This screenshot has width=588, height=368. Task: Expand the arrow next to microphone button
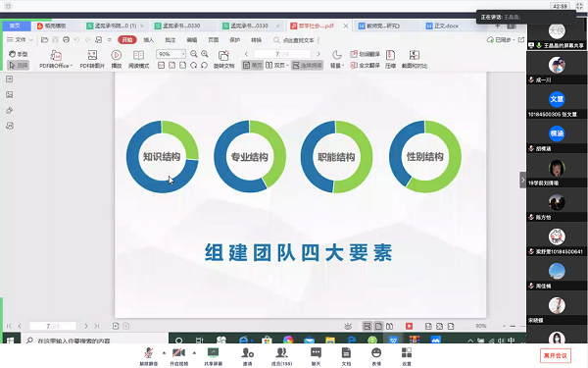164,353
